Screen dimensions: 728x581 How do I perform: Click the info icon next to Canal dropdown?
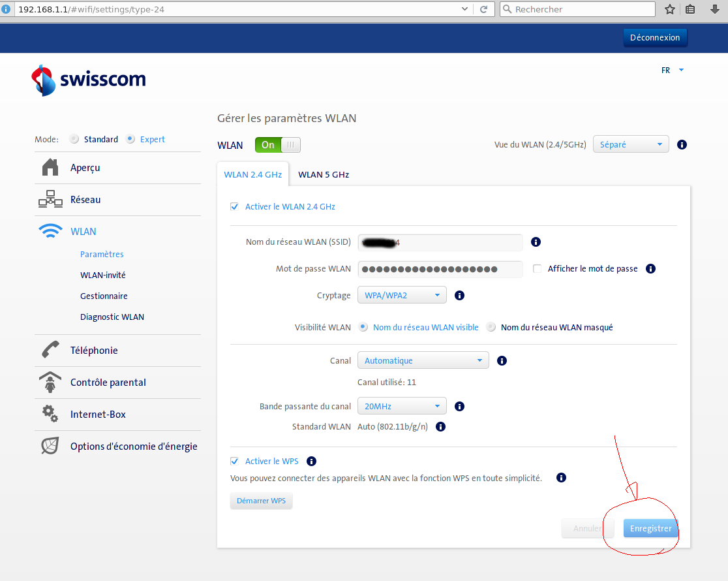click(x=502, y=360)
